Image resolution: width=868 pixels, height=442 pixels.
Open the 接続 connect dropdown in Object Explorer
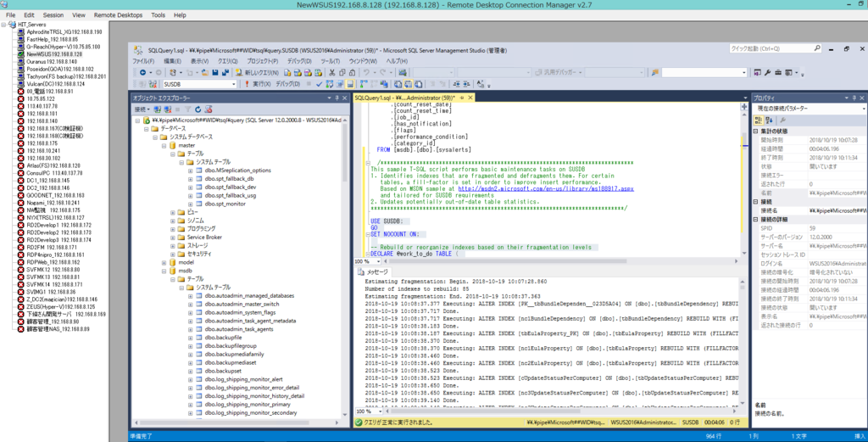[142, 109]
